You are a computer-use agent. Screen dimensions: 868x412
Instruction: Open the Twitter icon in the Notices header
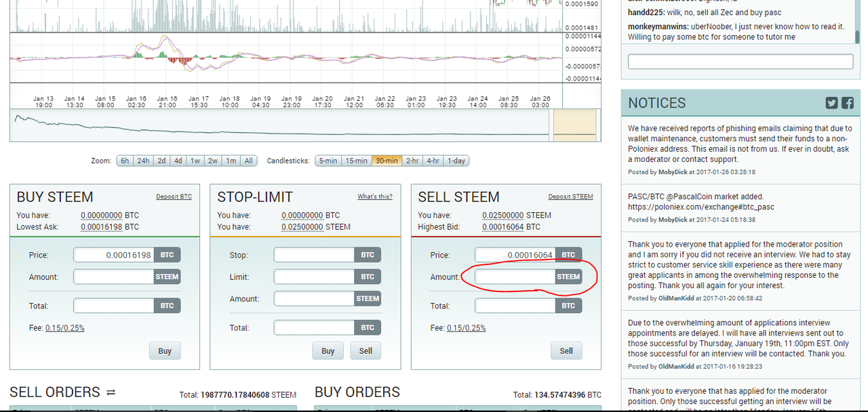[x=831, y=103]
